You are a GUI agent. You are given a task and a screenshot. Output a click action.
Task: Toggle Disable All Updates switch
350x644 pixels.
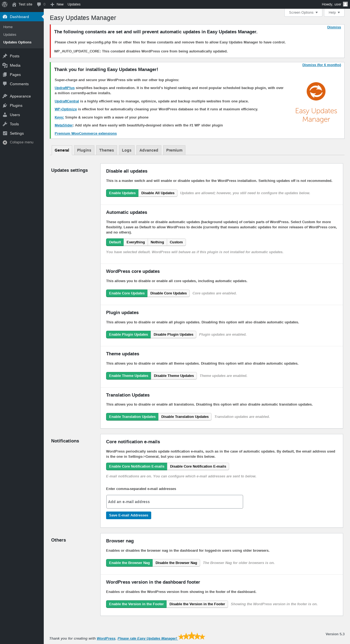[x=158, y=193]
